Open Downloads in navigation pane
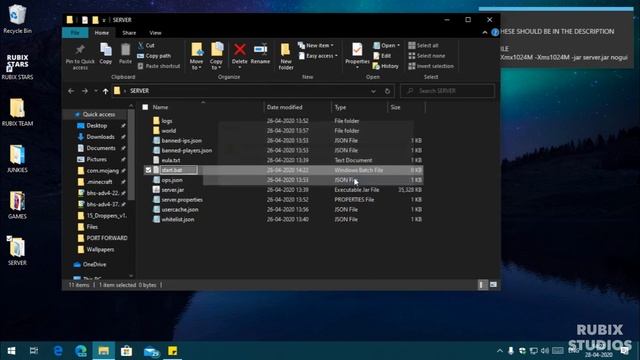This screenshot has width=640, height=360. tap(100, 137)
